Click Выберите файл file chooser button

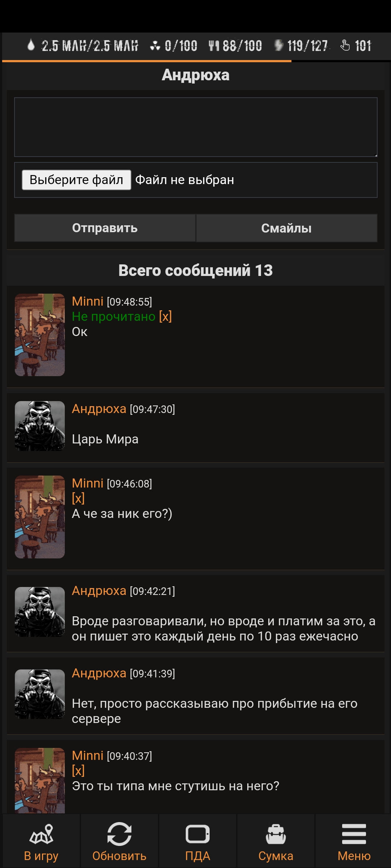click(x=76, y=180)
